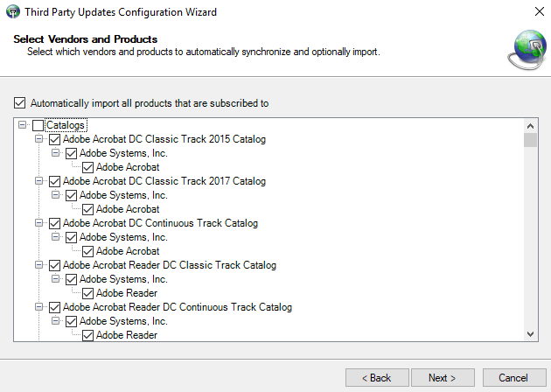Cancel the configuration wizard
This screenshot has height=392, width=551.
pos(513,378)
